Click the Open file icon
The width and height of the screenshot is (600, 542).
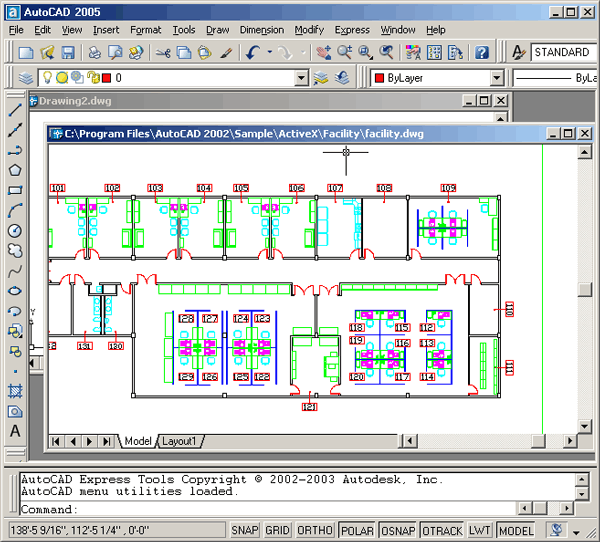point(47,52)
